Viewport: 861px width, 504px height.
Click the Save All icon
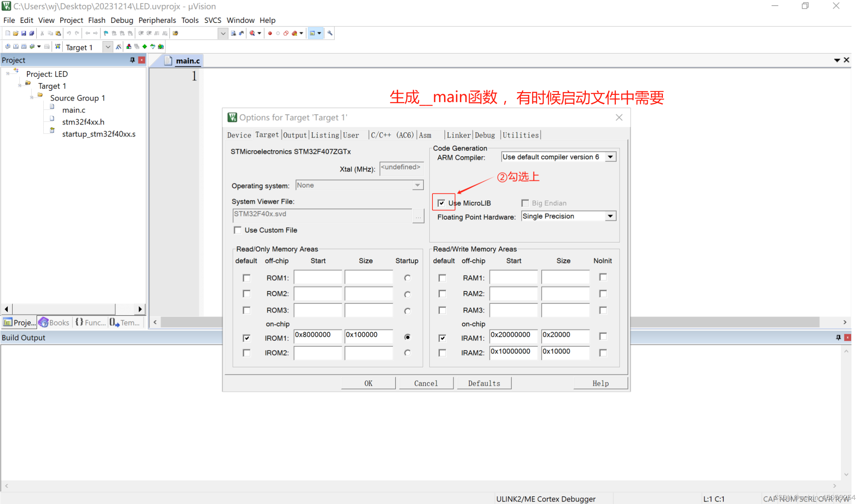(x=32, y=33)
